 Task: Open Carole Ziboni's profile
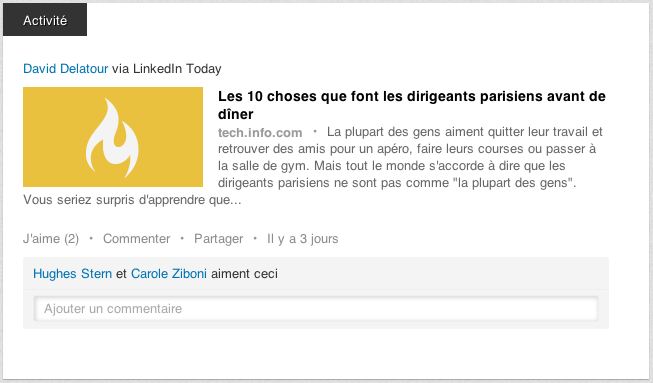169,274
